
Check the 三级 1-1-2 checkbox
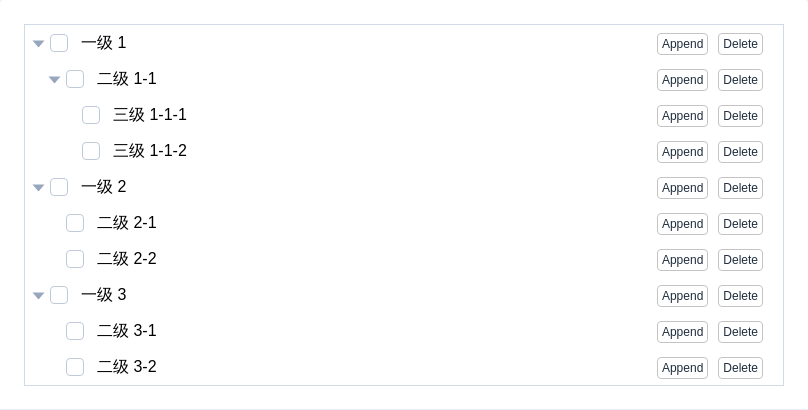tap(91, 151)
